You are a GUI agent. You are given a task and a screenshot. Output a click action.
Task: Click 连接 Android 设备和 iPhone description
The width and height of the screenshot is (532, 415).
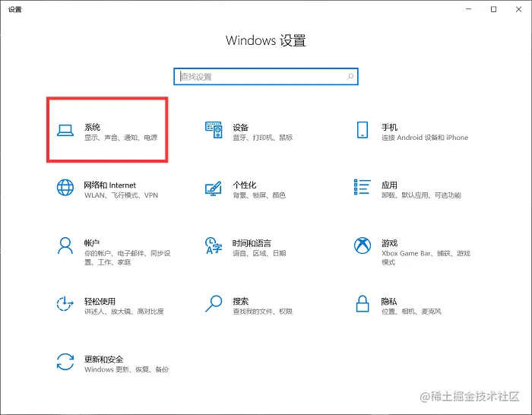pos(425,138)
